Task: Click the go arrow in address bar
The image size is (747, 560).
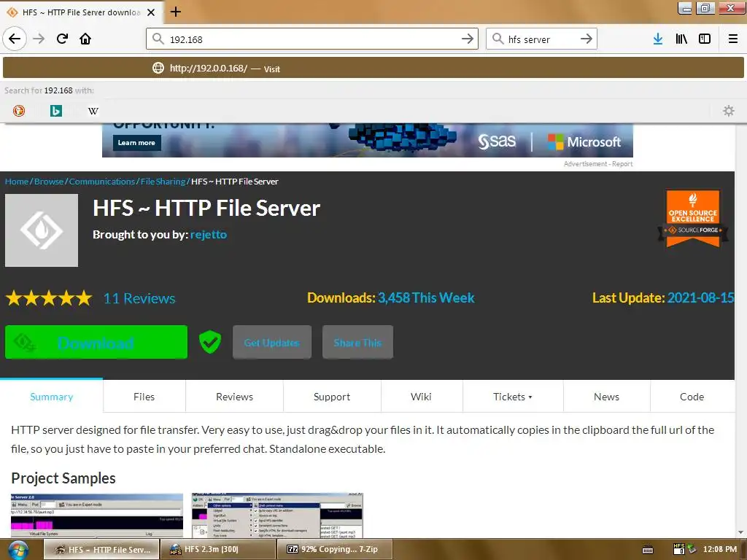Action: point(468,39)
